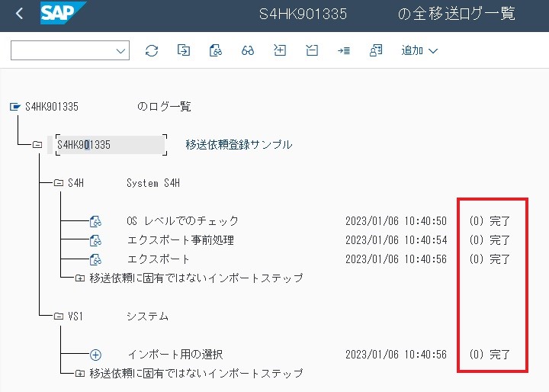Click the glasses display icon
Image resolution: width=549 pixels, height=392 pixels.
click(248, 50)
